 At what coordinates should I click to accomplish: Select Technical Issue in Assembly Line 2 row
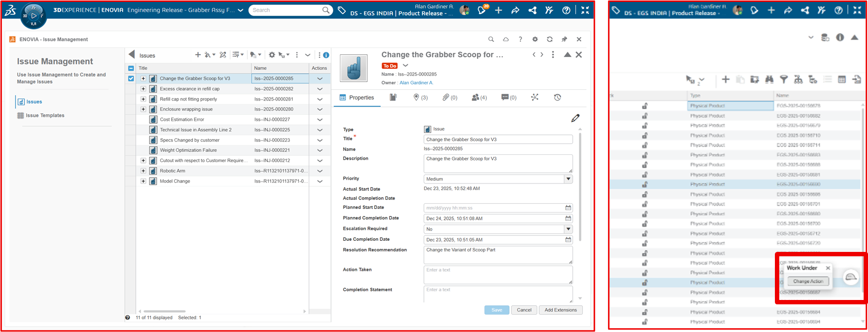[228, 130]
